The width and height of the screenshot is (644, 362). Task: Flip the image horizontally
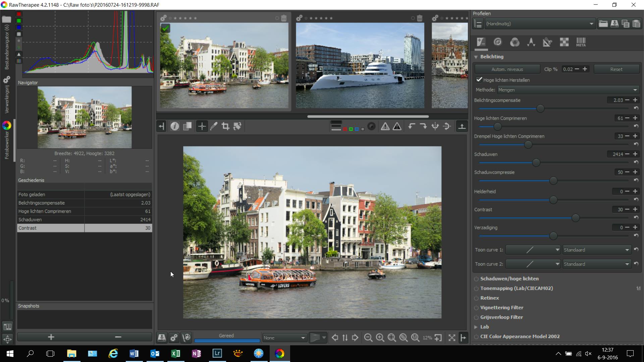pos(435,126)
